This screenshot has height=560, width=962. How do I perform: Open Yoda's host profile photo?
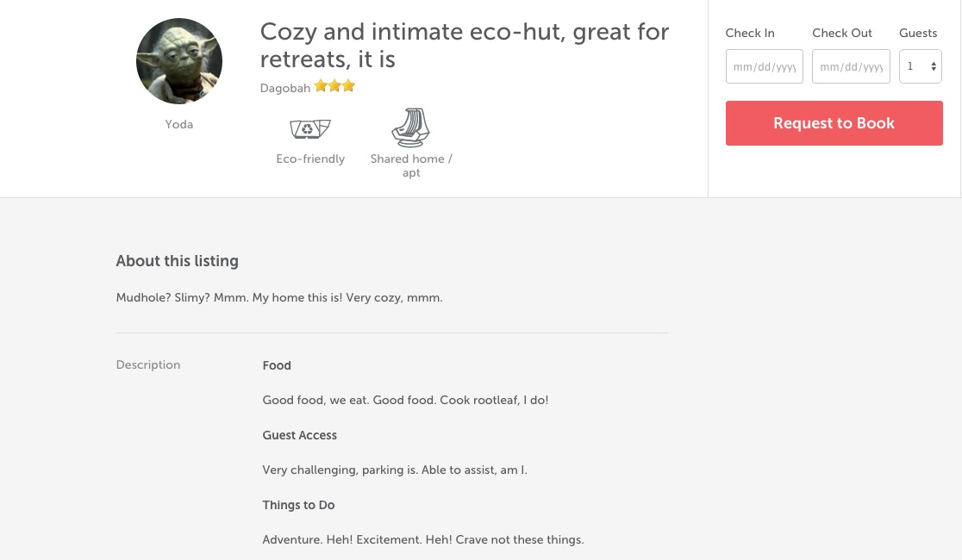tap(179, 60)
